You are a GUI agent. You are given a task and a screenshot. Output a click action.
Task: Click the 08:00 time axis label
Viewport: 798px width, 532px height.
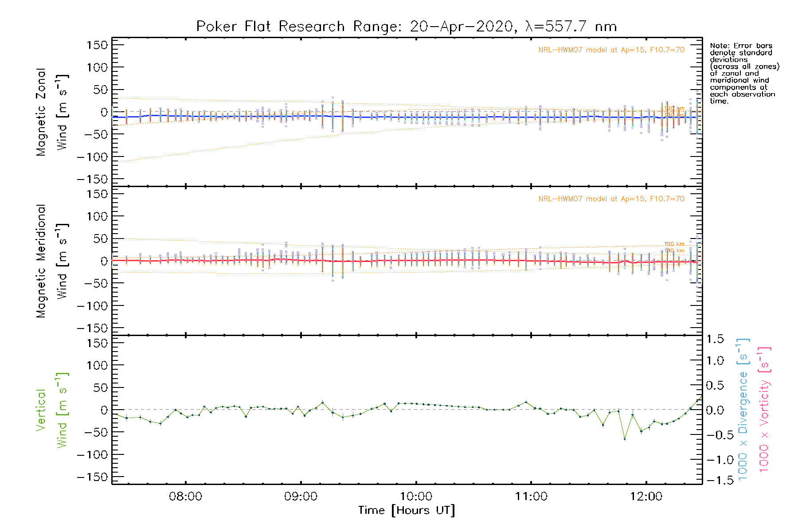point(185,497)
